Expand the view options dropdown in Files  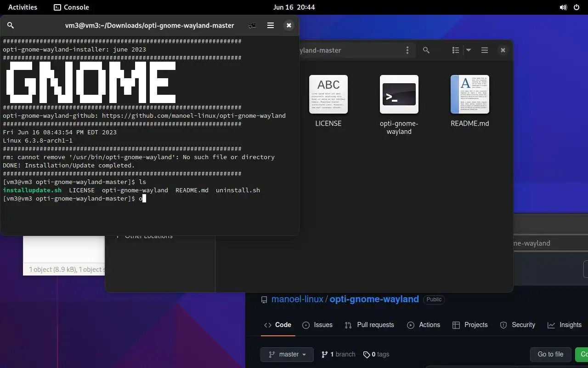click(x=469, y=50)
